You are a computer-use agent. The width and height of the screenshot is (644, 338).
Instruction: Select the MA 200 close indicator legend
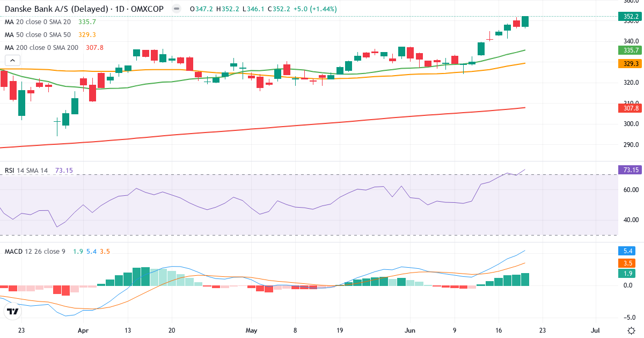[54, 48]
